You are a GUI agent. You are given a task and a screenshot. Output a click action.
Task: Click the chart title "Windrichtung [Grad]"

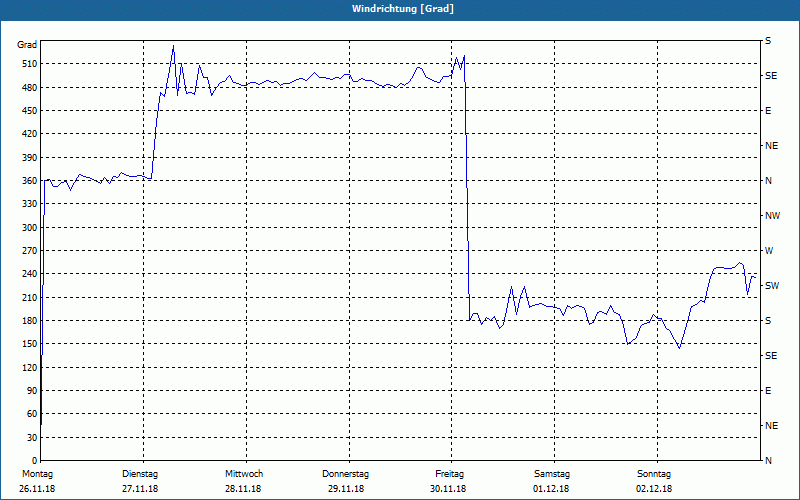pos(403,9)
